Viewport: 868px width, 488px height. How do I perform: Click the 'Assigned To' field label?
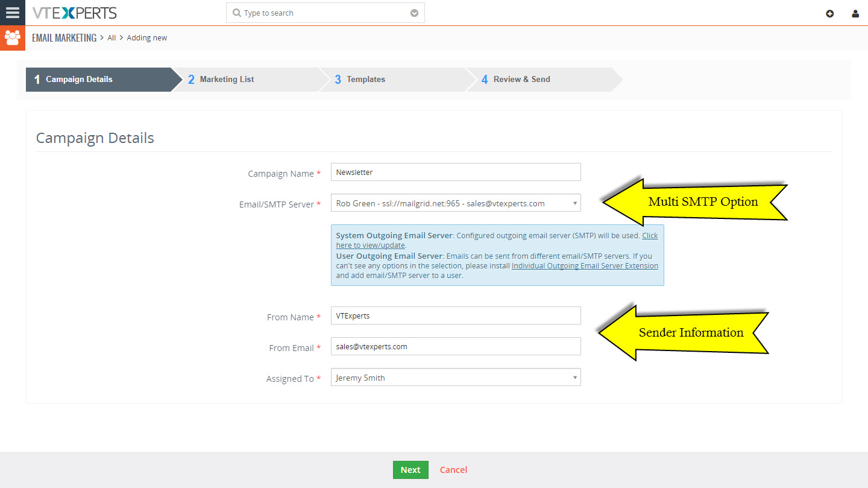(290, 379)
